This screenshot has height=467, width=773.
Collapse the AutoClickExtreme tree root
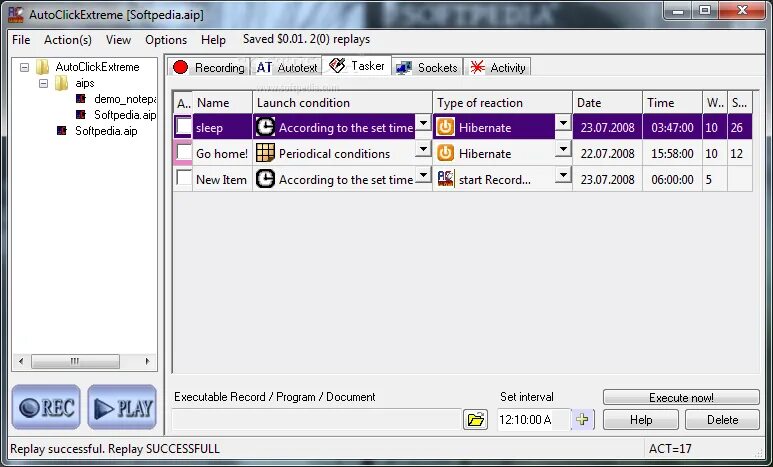click(x=24, y=67)
